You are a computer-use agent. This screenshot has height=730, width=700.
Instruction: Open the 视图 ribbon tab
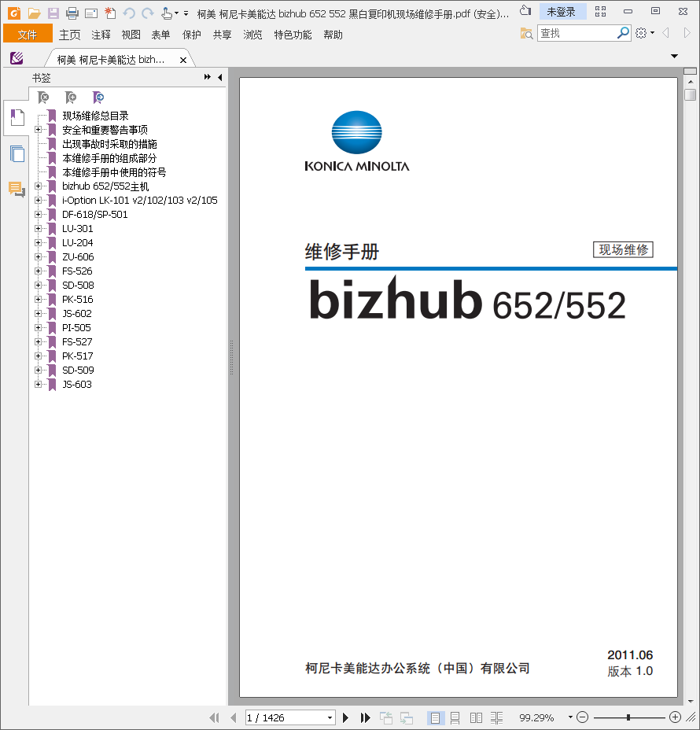131,35
